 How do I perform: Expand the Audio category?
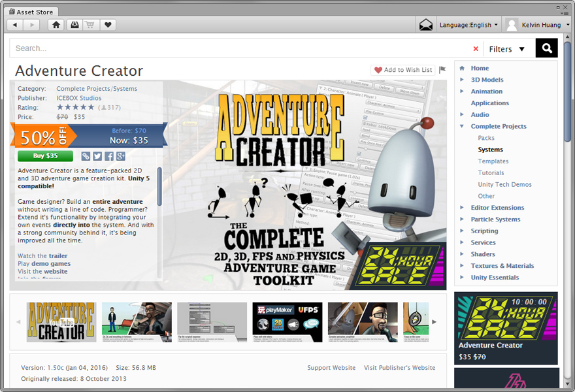point(462,114)
